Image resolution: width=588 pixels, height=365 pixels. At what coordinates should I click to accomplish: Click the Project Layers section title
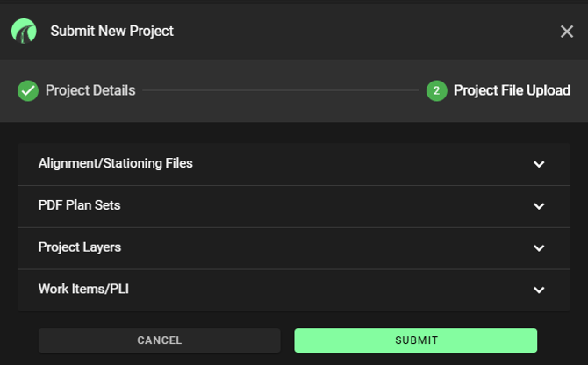[80, 247]
